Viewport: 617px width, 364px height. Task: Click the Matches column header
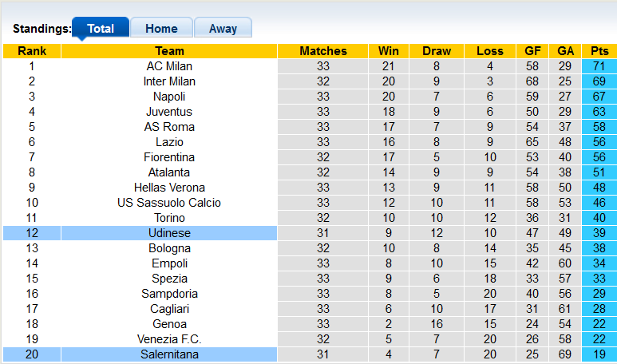coord(323,51)
